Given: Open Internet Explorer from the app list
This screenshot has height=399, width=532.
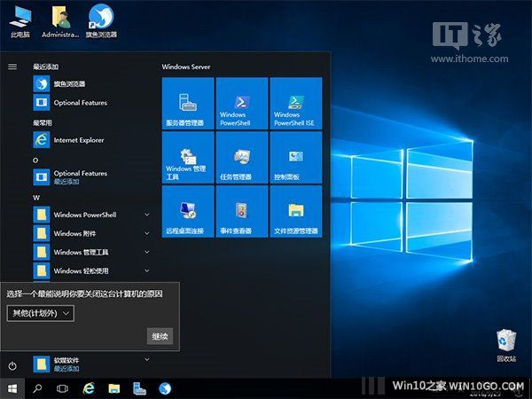Looking at the screenshot, I should click(x=78, y=140).
